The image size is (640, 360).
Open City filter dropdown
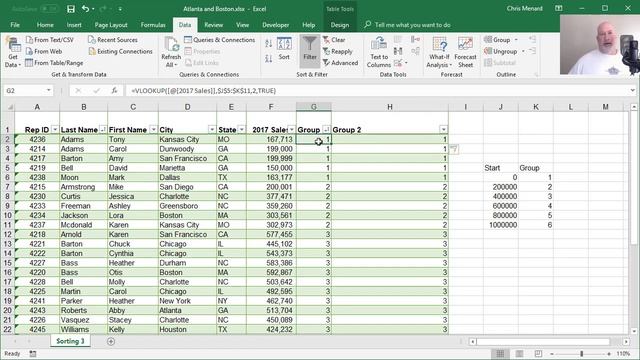(212, 130)
